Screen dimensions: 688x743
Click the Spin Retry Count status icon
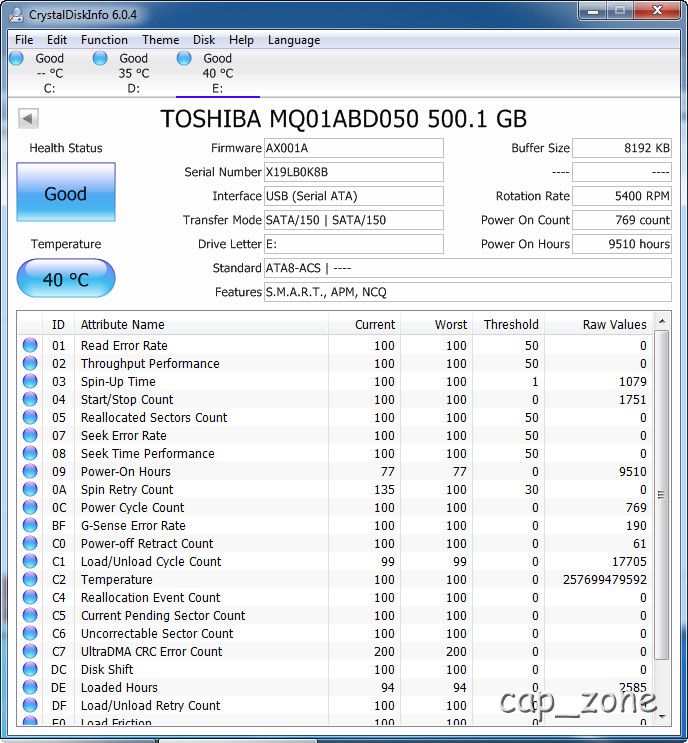(30, 489)
